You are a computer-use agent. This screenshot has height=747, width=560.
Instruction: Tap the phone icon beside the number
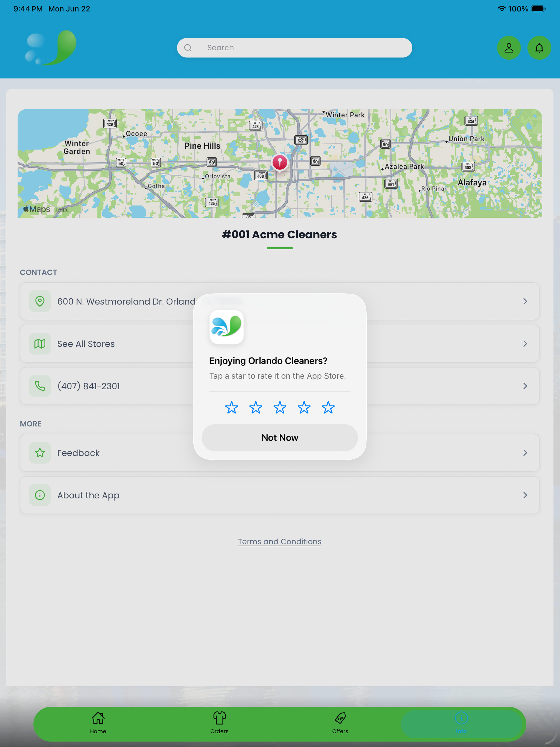click(40, 386)
